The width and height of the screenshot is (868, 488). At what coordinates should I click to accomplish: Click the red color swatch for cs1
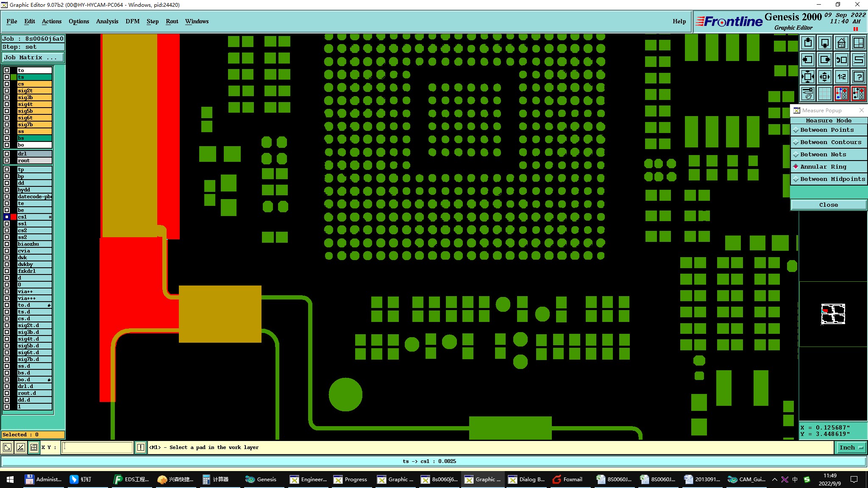pyautogui.click(x=14, y=217)
